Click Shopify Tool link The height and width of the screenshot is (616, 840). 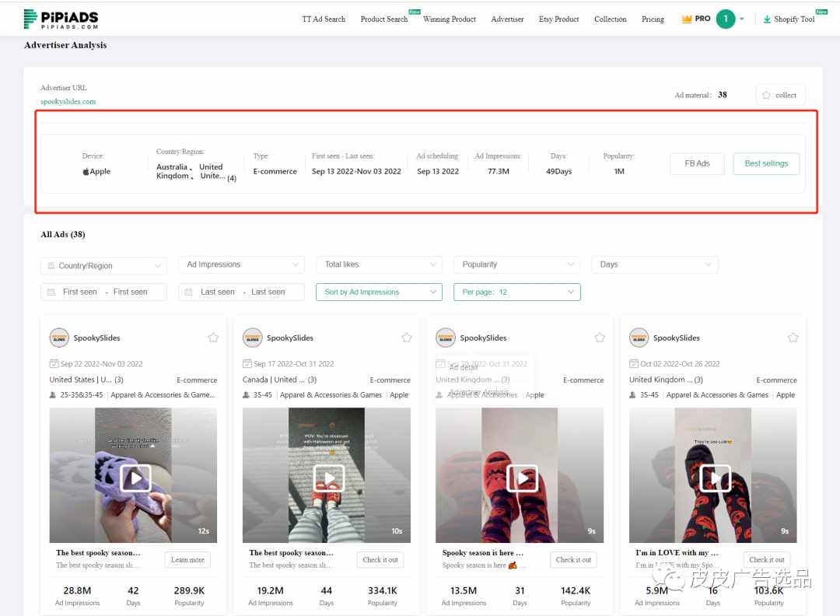pyautogui.click(x=794, y=19)
